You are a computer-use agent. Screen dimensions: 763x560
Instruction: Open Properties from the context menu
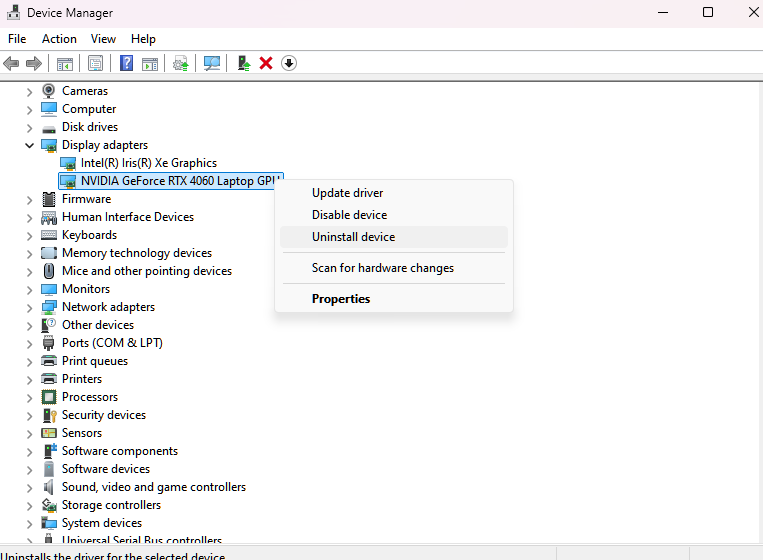(x=341, y=299)
